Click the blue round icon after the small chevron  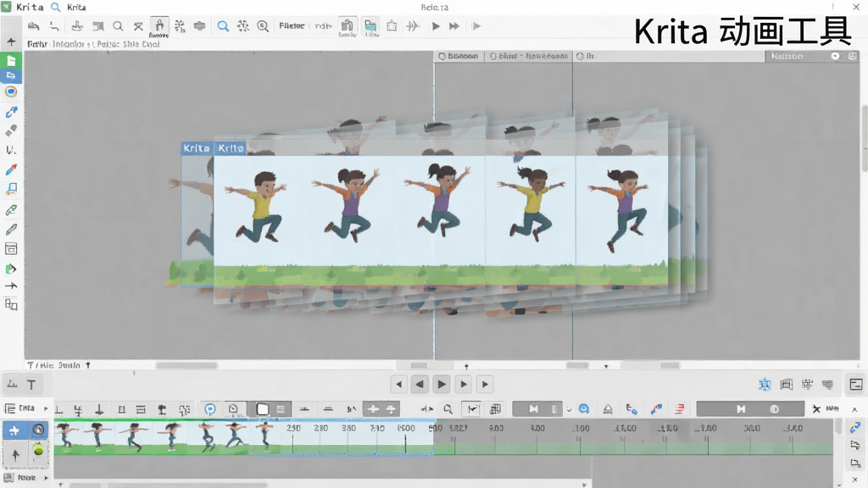coord(583,409)
